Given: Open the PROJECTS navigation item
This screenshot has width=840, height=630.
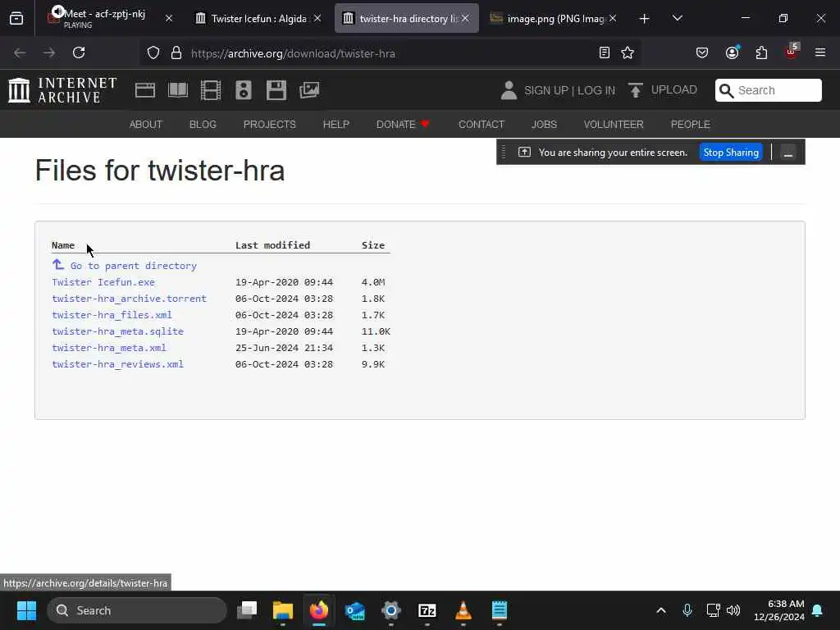Looking at the screenshot, I should [269, 125].
